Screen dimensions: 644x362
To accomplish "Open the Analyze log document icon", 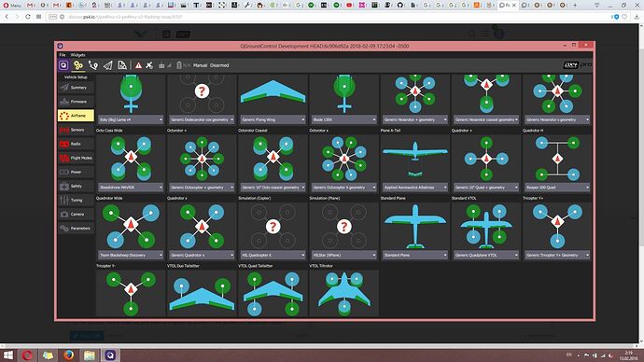I will (x=122, y=65).
